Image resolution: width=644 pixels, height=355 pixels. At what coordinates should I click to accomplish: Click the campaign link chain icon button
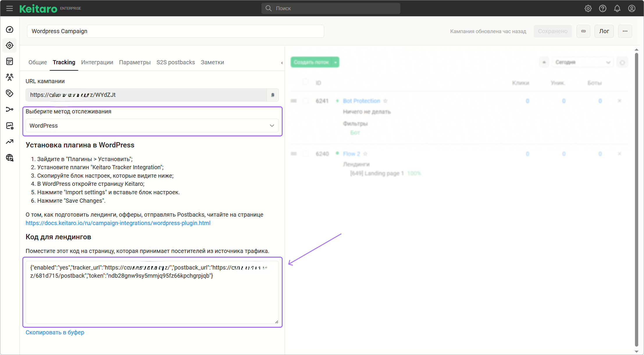583,31
